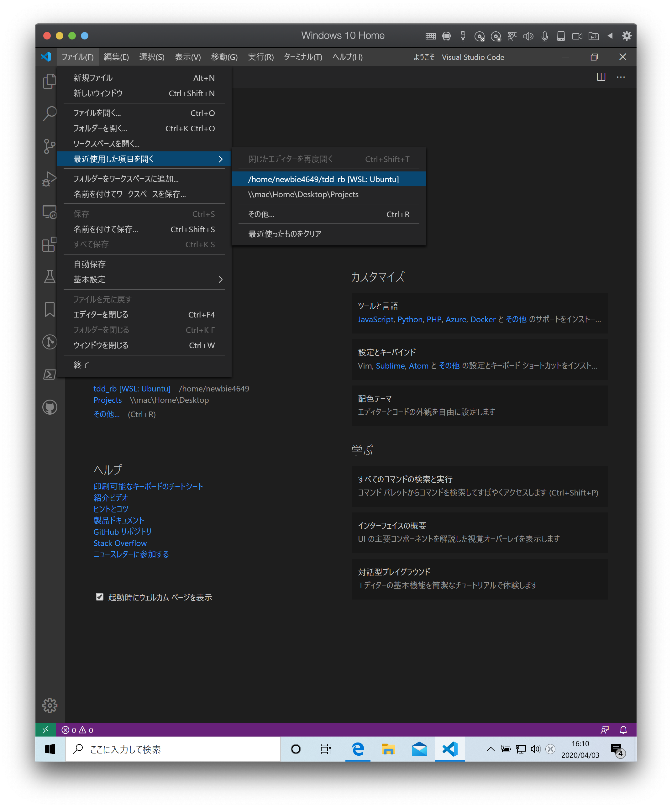The width and height of the screenshot is (672, 808).
Task: Open Source Control view in activity bar
Action: [x=50, y=146]
